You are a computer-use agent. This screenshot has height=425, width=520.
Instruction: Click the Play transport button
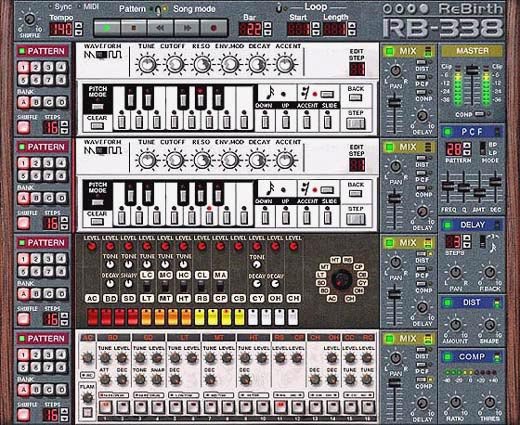point(107,28)
